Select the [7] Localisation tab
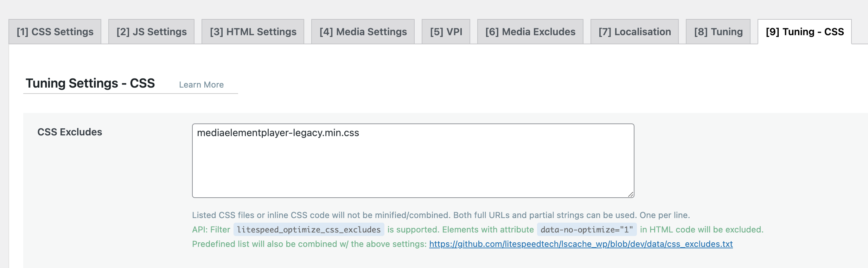Viewport: 868px width, 268px height. point(634,32)
